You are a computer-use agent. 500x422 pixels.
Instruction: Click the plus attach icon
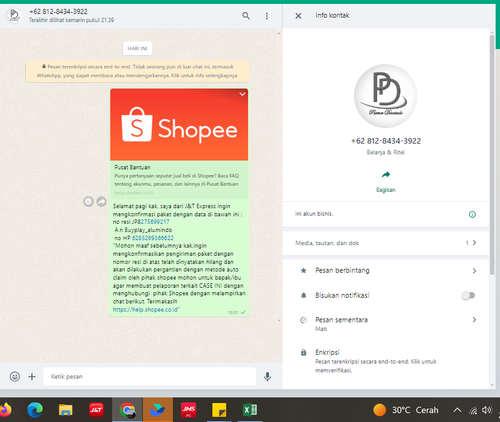[x=32, y=377]
